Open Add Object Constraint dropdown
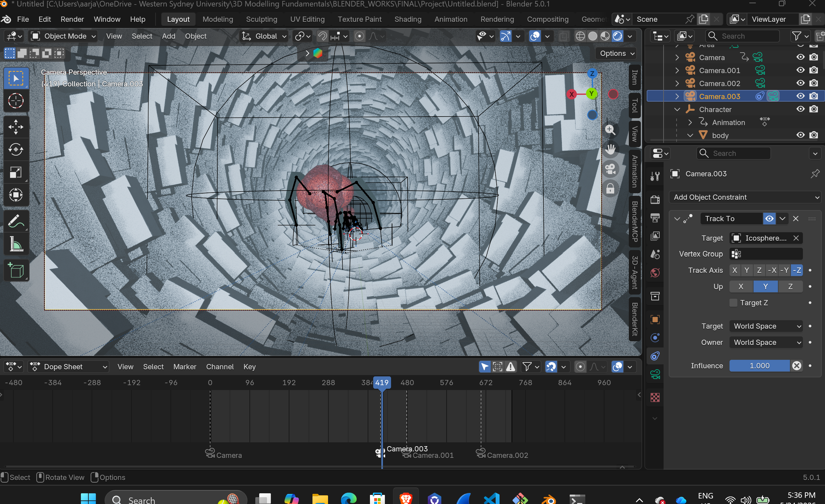 pos(745,197)
